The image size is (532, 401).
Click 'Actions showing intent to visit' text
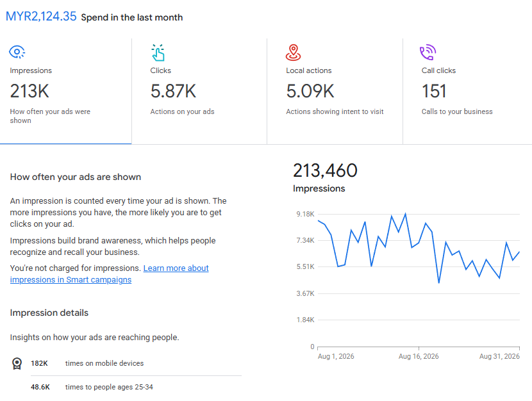(x=335, y=111)
